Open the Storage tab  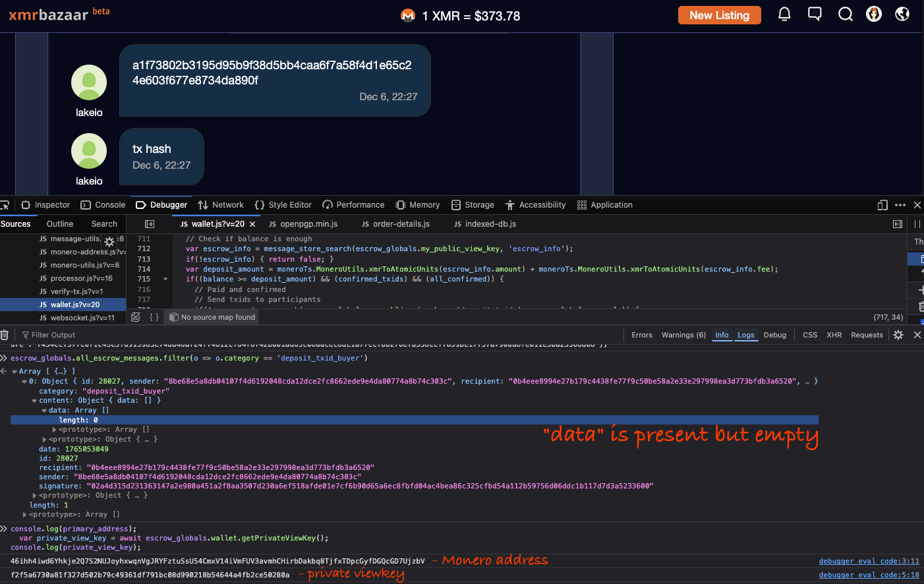473,205
